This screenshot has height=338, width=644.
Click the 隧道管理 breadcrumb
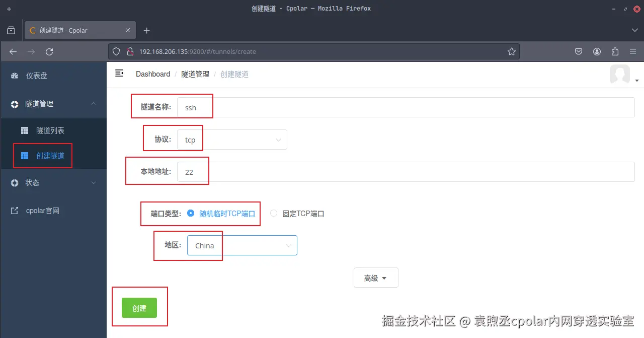click(x=195, y=74)
